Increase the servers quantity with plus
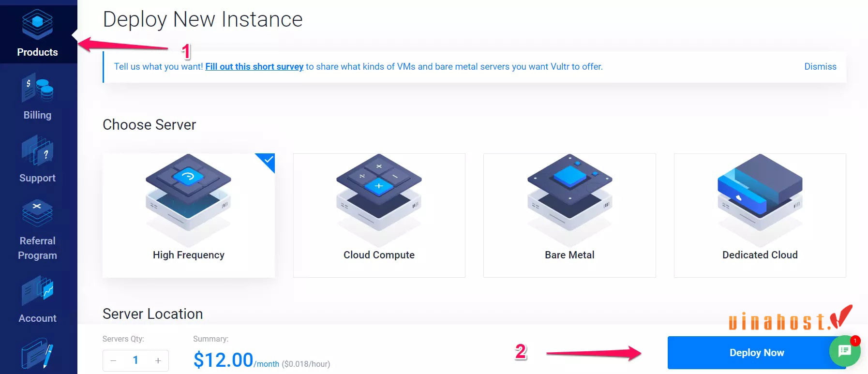This screenshot has width=868, height=374. pyautogui.click(x=158, y=360)
